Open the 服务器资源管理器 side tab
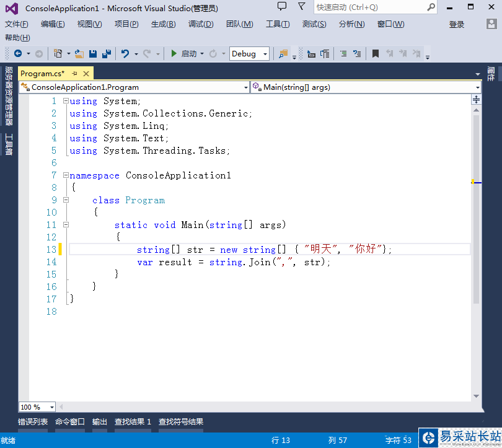Image resolution: width=502 pixels, height=448 pixels. [9, 96]
